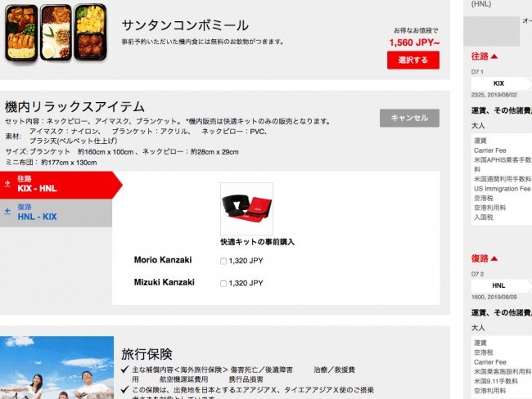The image size is (532, 399).
Task: Tick the 1,320 JPY checkbox for Morio Kanzaki
Action: click(223, 261)
